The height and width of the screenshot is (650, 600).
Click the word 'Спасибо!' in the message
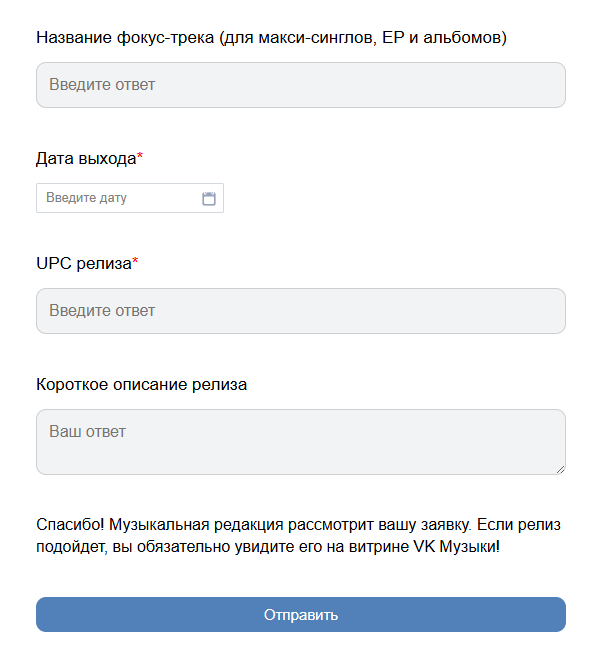69,525
